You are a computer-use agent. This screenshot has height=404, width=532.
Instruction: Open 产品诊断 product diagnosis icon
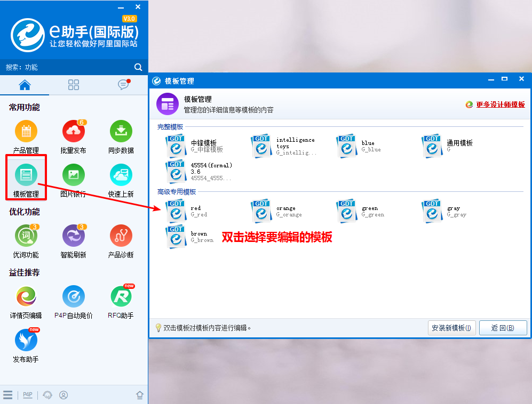coord(121,236)
